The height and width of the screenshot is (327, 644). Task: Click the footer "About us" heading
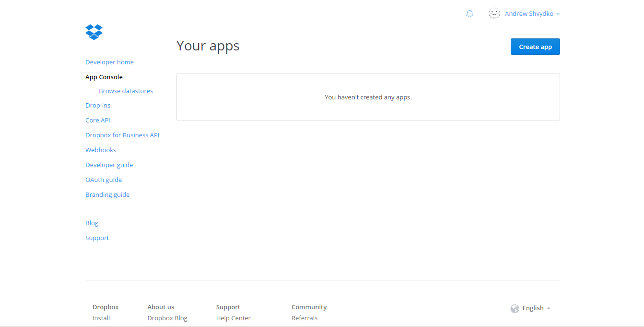coord(161,307)
